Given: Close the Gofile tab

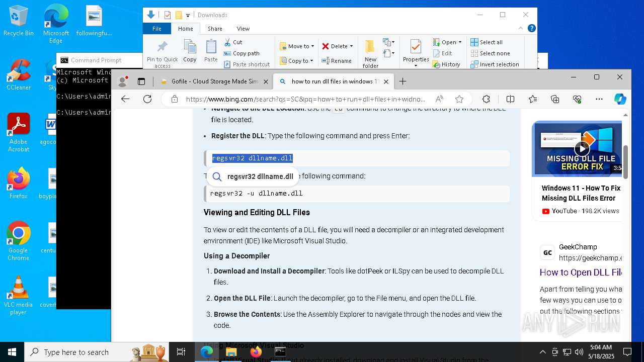Looking at the screenshot, I should (x=265, y=81).
